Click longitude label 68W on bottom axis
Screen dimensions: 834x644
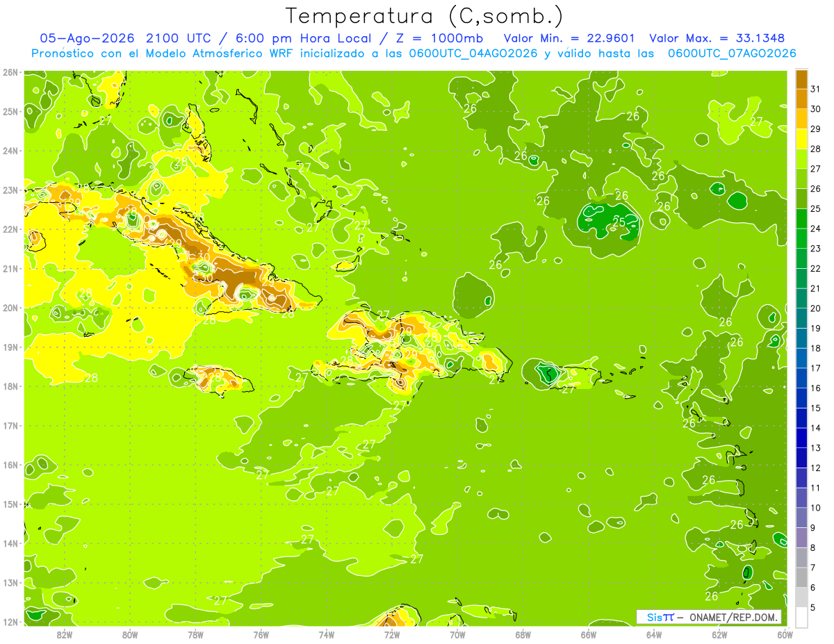click(x=523, y=634)
